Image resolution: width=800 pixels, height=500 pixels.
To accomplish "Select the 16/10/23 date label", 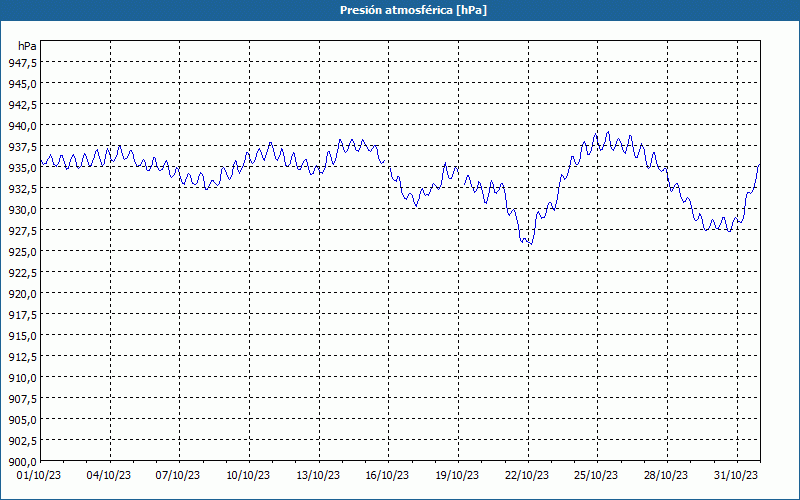I will coord(387,476).
